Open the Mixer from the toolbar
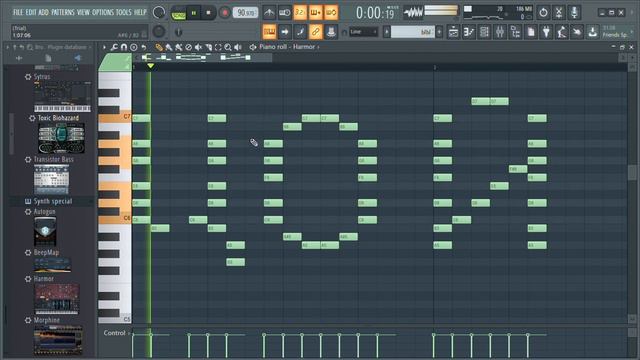 click(x=500, y=31)
